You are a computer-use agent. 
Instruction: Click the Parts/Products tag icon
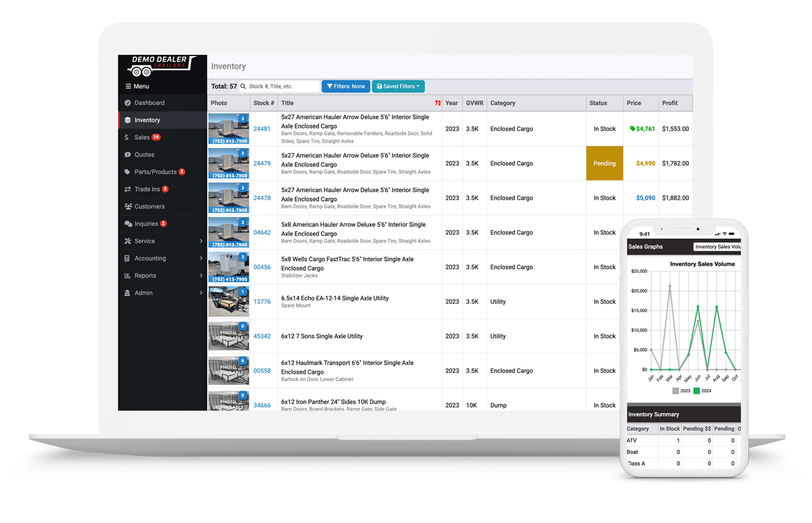tap(128, 172)
